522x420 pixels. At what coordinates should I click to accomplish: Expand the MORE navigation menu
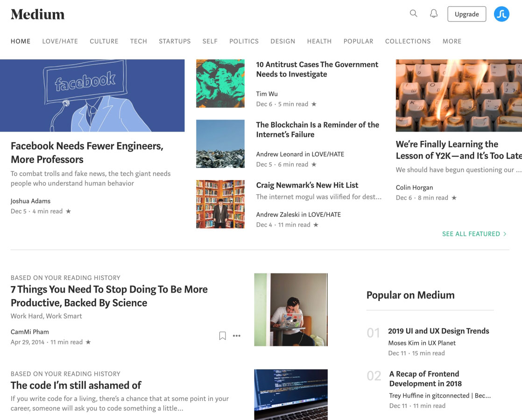click(x=452, y=41)
